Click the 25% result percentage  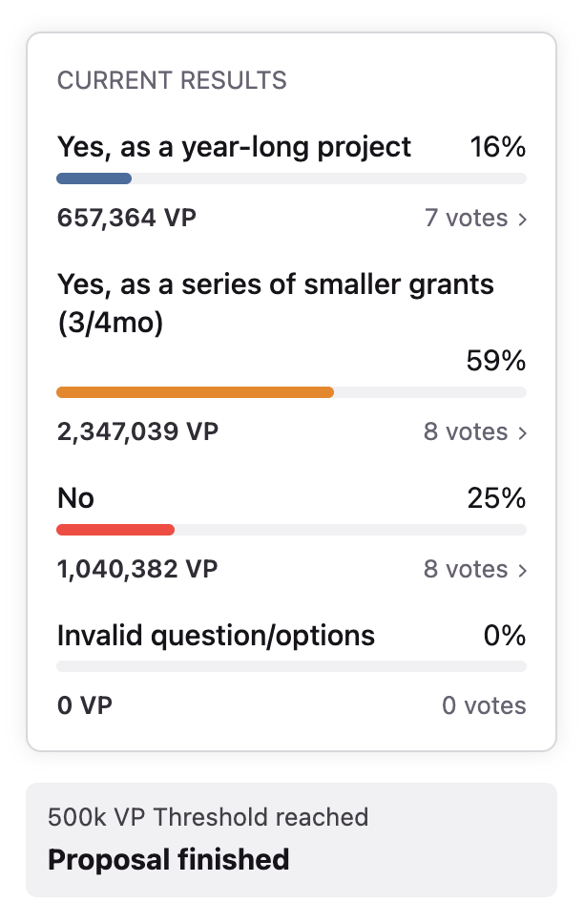pos(496,498)
